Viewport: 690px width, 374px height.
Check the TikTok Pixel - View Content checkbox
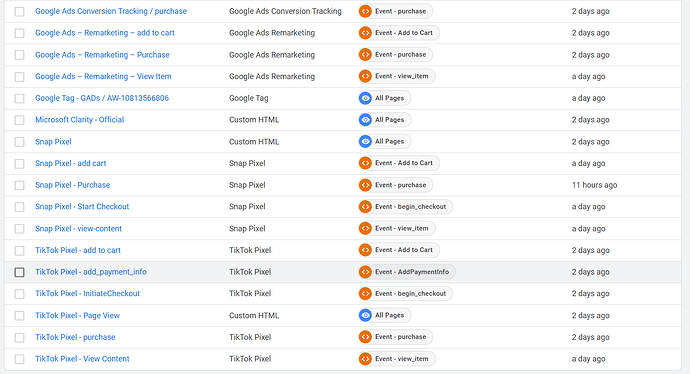tap(19, 359)
